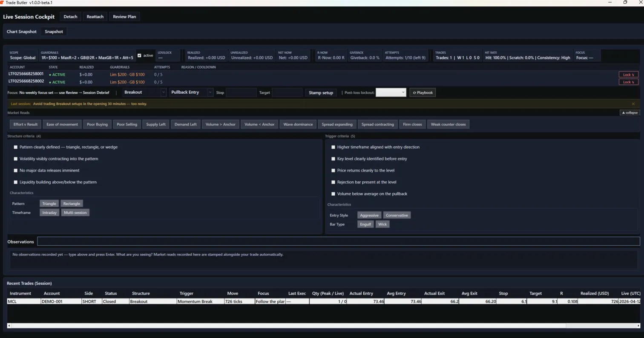Open the Post-loss lockout dropdown
644x338 pixels.
391,92
